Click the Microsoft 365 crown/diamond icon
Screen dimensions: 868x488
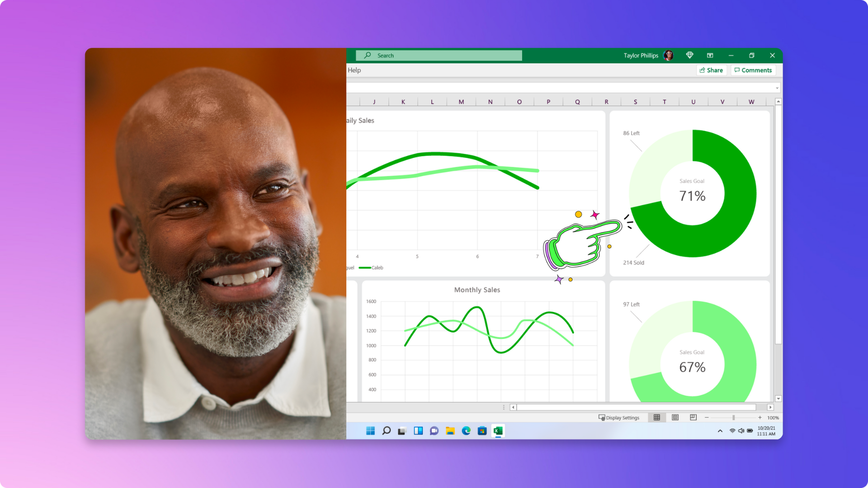pos(689,55)
